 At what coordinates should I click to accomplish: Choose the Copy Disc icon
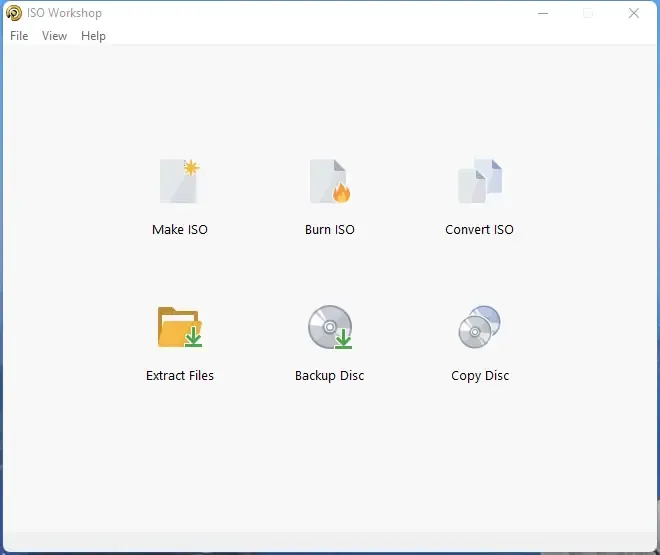(x=479, y=327)
